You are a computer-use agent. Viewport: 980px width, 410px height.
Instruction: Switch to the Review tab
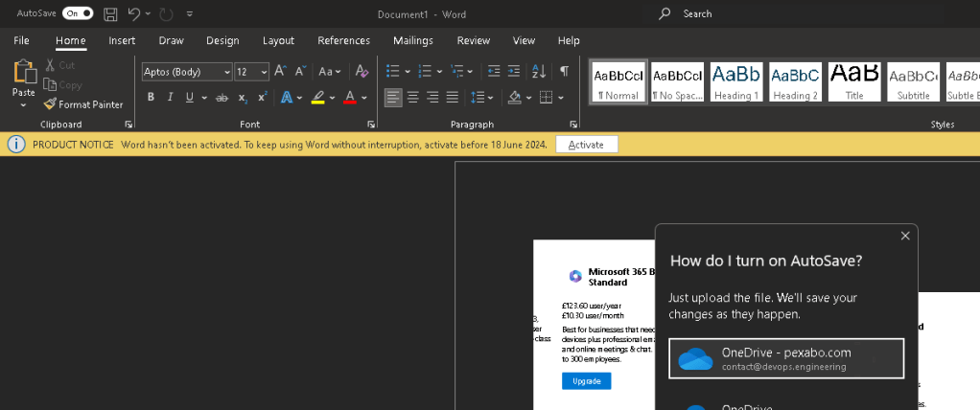[473, 40]
